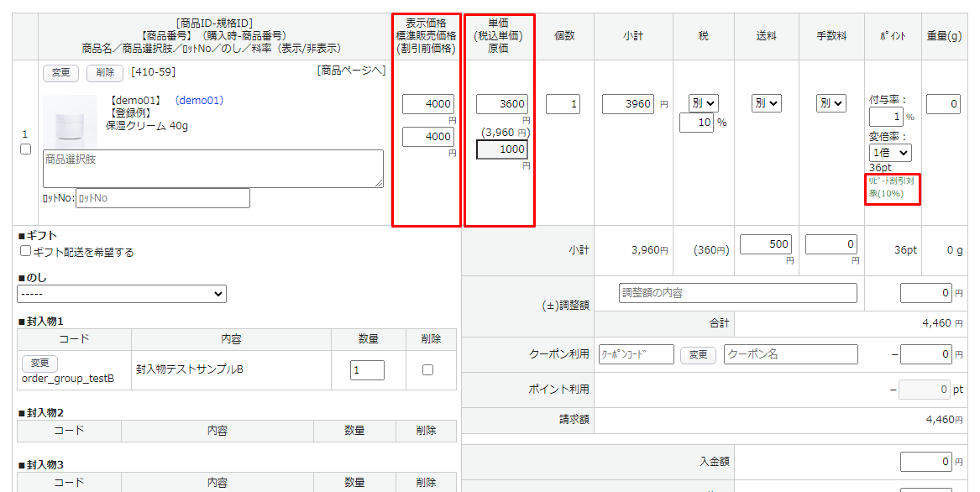Screen dimensions: 980x492
Task: Click the 変更 button for order_group_testB
Action: click(x=39, y=364)
